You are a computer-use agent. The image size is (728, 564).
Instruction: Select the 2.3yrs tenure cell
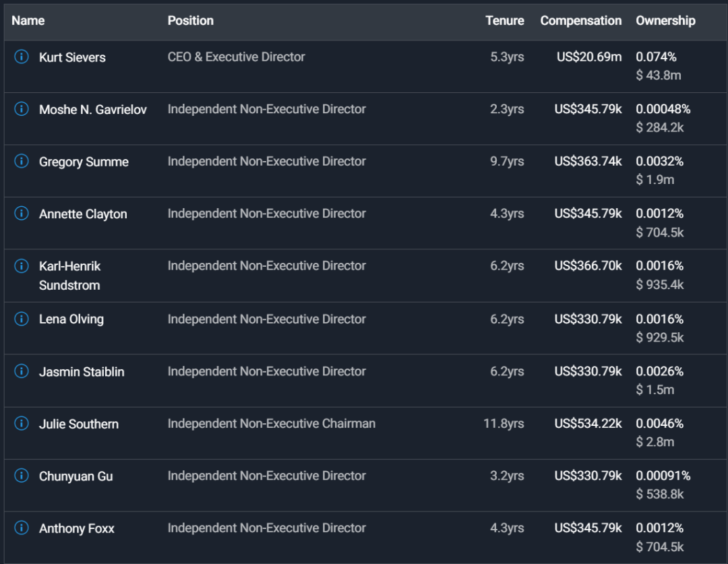click(x=507, y=108)
